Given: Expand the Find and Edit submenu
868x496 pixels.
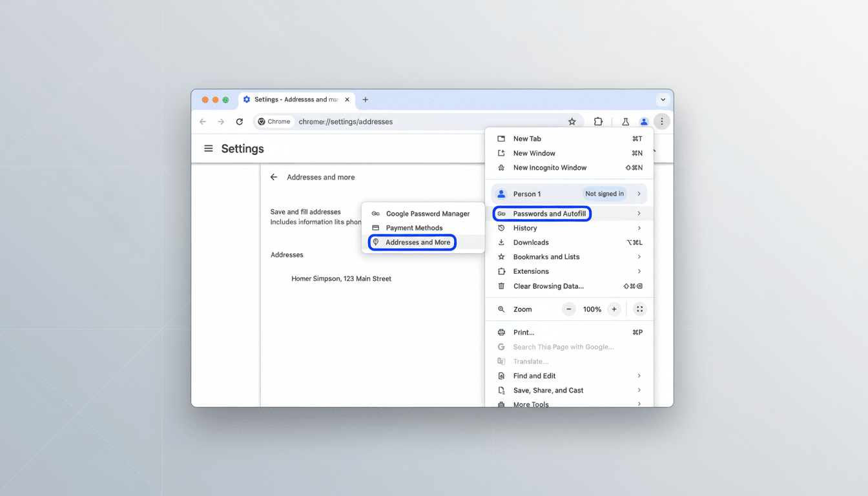Looking at the screenshot, I should pyautogui.click(x=534, y=375).
